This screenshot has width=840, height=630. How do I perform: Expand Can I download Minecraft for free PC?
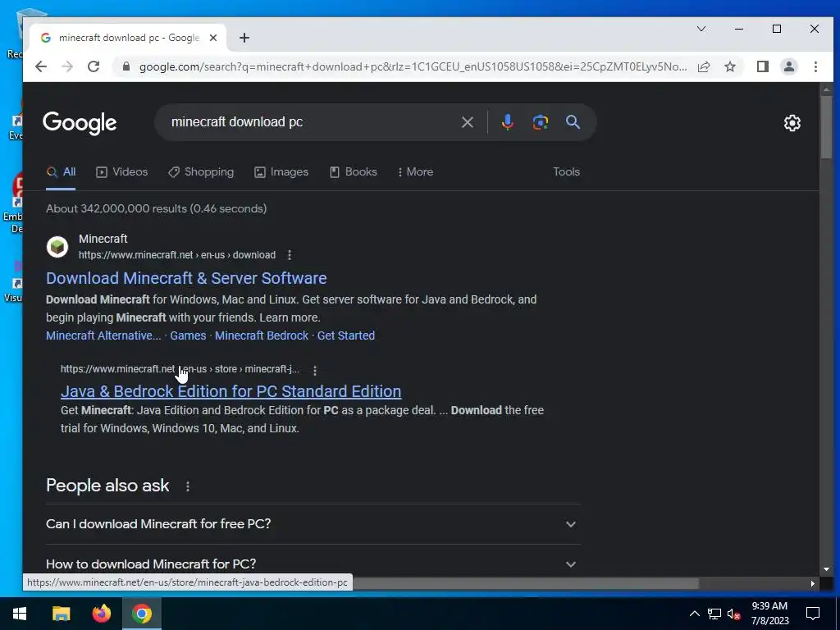coord(313,524)
